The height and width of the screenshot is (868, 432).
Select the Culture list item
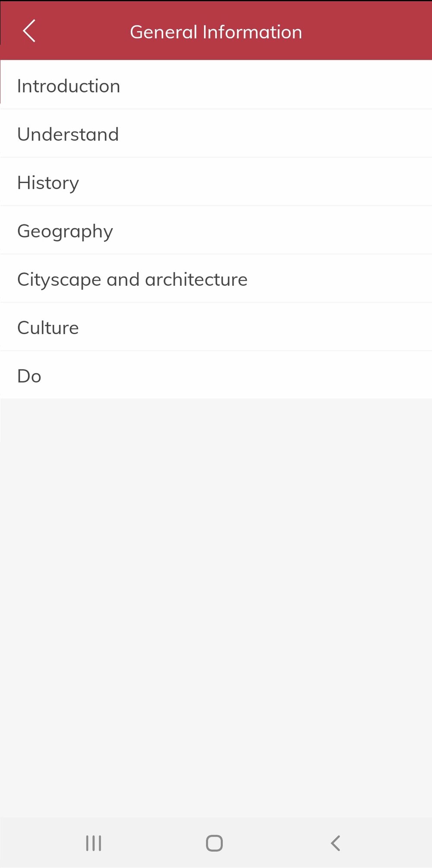[x=48, y=328]
